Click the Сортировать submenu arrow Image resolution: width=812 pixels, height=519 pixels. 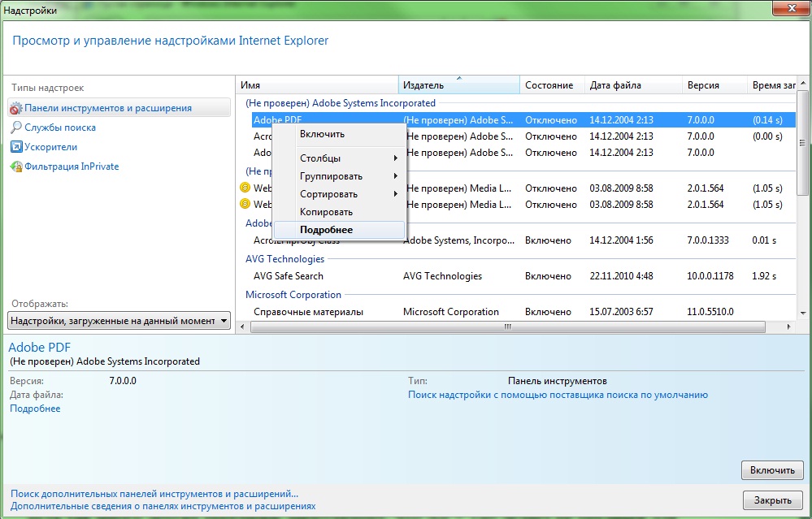(x=395, y=193)
